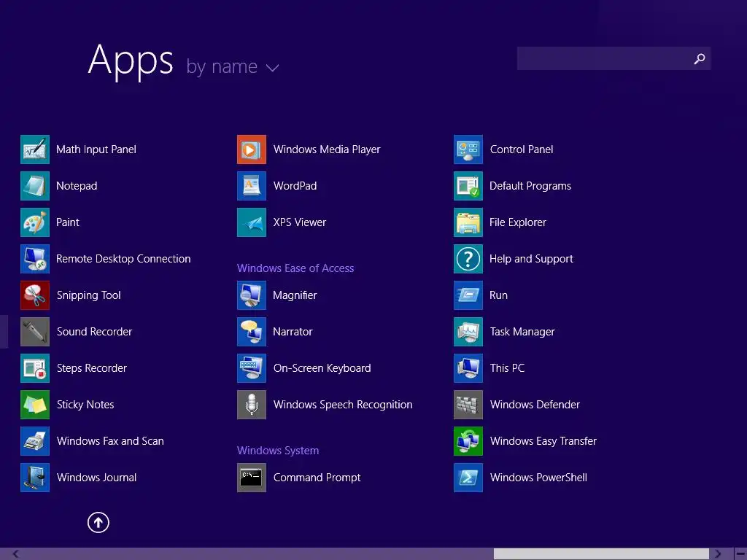Image resolution: width=747 pixels, height=560 pixels.
Task: Click the horizontal scrollbar thumb
Action: coord(601,554)
